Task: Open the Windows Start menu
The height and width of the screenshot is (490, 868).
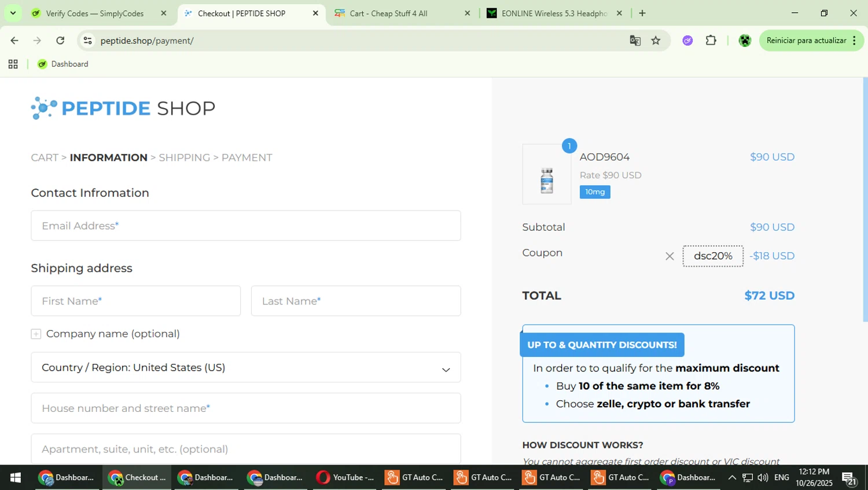Action: (16, 478)
